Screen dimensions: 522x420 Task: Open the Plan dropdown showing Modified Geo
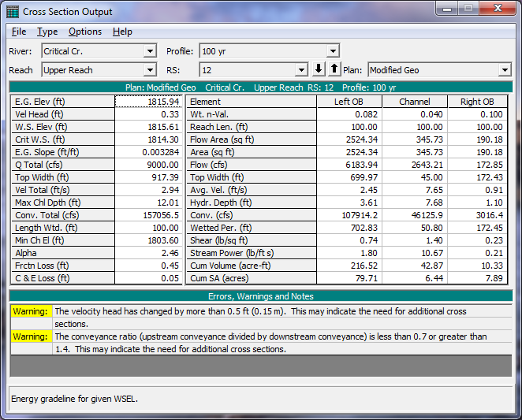pos(505,70)
